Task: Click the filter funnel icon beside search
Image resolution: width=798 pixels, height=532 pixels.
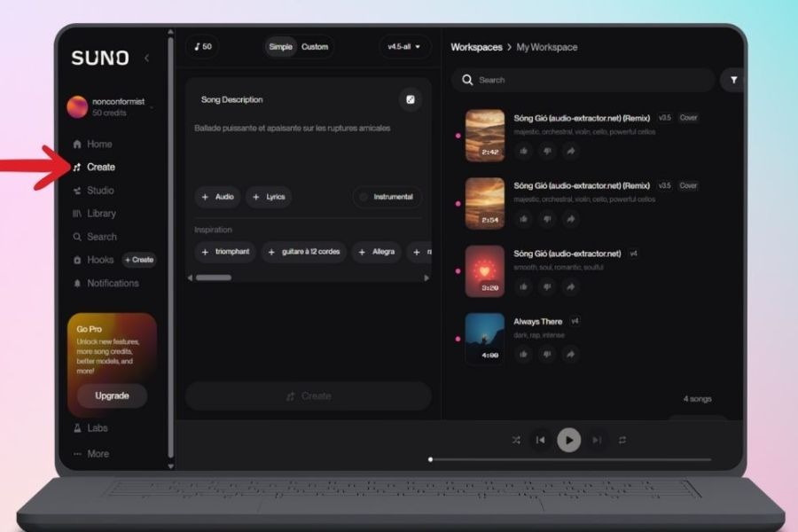Action: click(733, 80)
